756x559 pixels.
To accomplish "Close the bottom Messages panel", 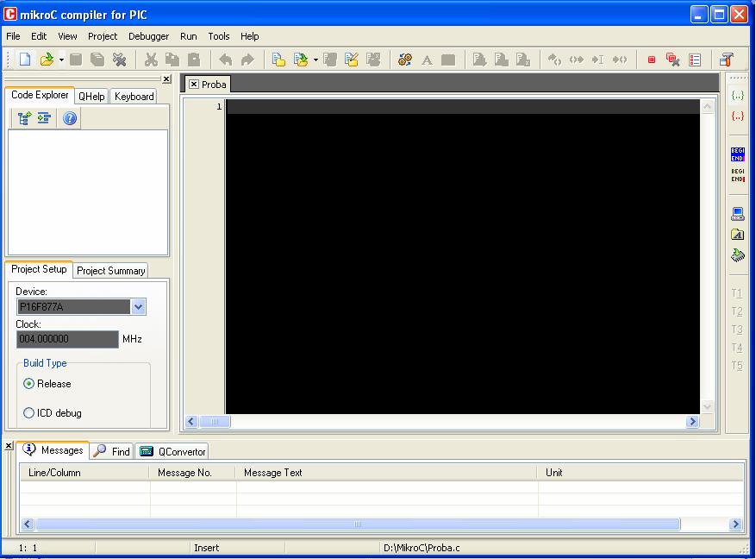I will [x=9, y=446].
